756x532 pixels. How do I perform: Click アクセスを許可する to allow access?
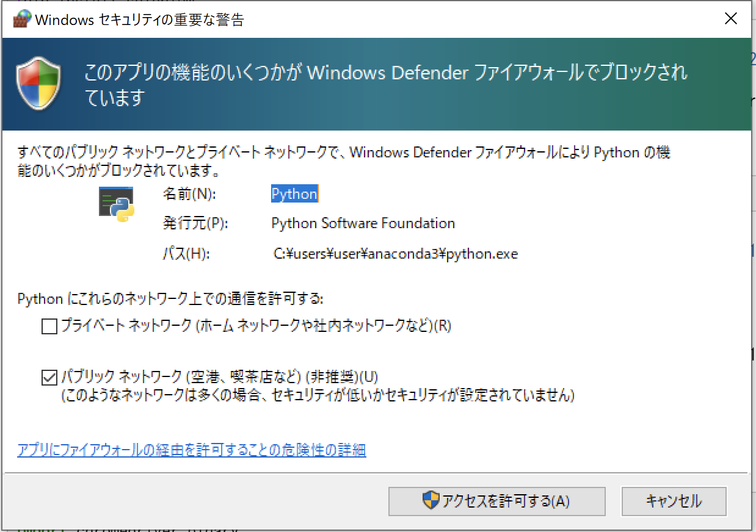tap(496, 501)
